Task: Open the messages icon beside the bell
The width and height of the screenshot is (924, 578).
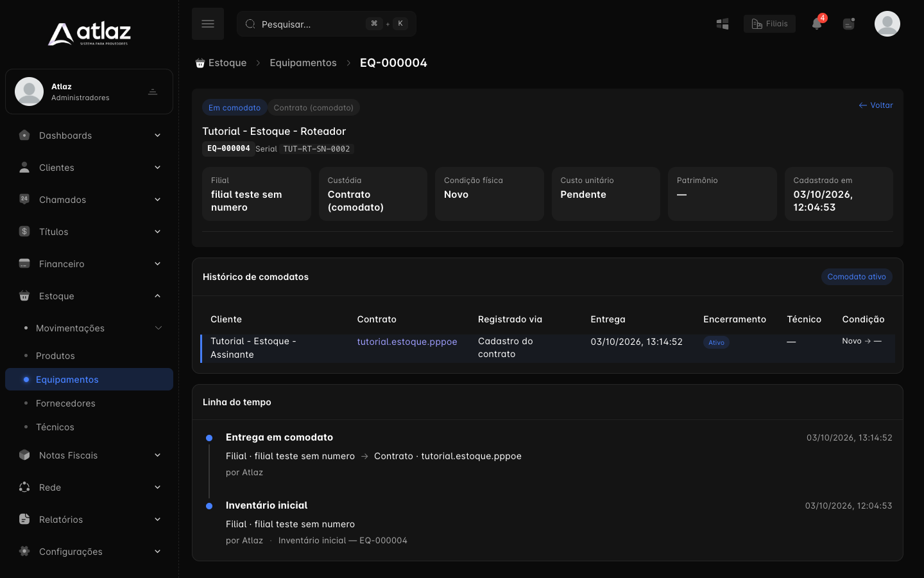Action: click(849, 24)
